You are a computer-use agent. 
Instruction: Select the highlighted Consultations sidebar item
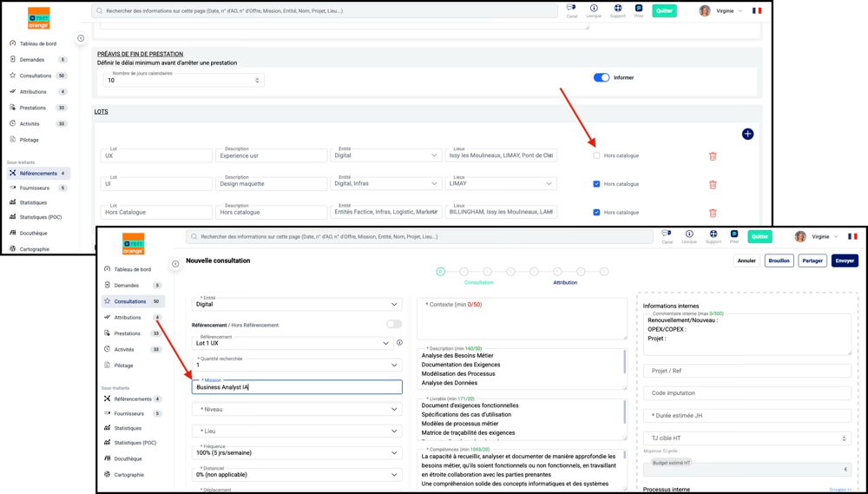[130, 301]
